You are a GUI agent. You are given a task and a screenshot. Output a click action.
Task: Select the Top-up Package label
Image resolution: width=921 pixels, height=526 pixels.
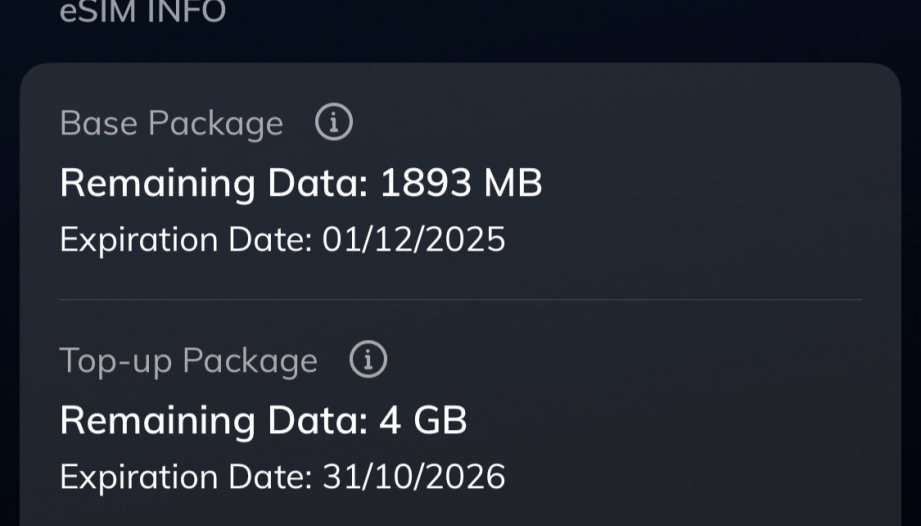click(188, 361)
